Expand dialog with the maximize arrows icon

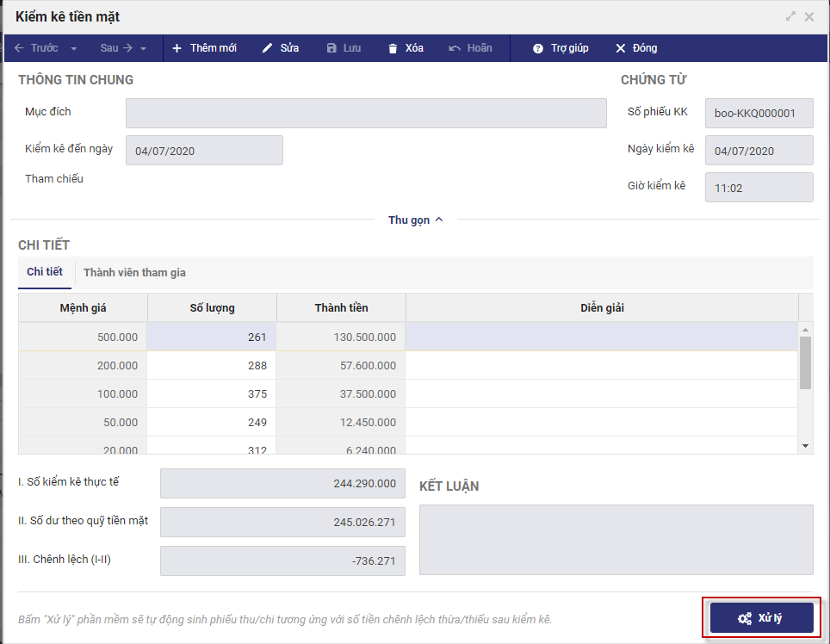[791, 16]
